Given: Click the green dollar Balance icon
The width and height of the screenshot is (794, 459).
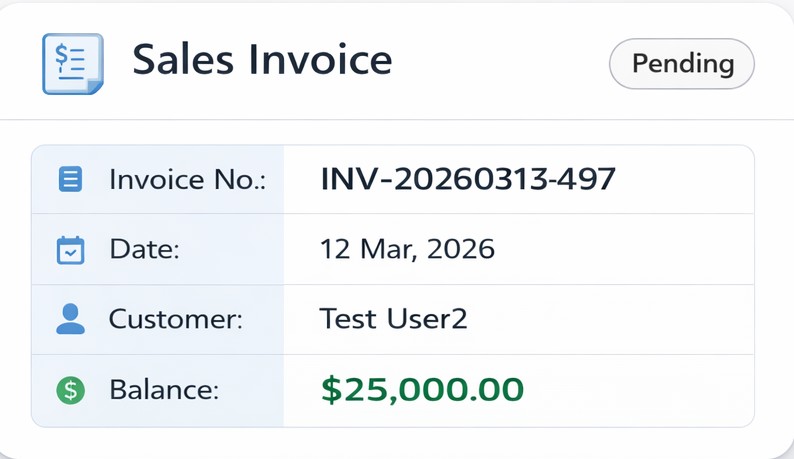Looking at the screenshot, I should click(70, 390).
